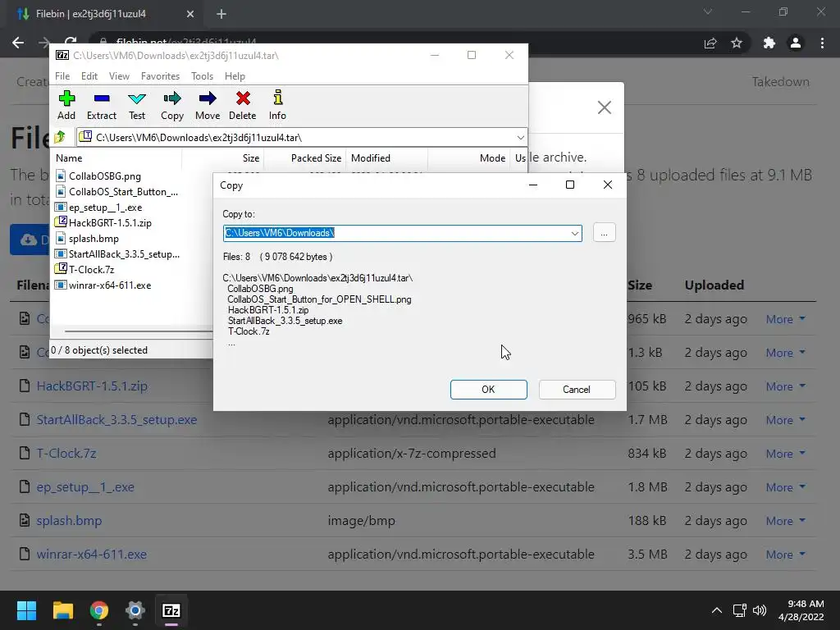Open the File menu in 7-Zip
This screenshot has height=630, width=840.
[62, 76]
